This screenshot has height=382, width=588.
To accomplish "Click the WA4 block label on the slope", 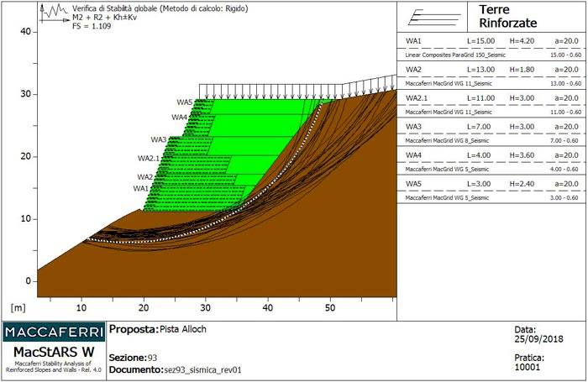I will (179, 118).
